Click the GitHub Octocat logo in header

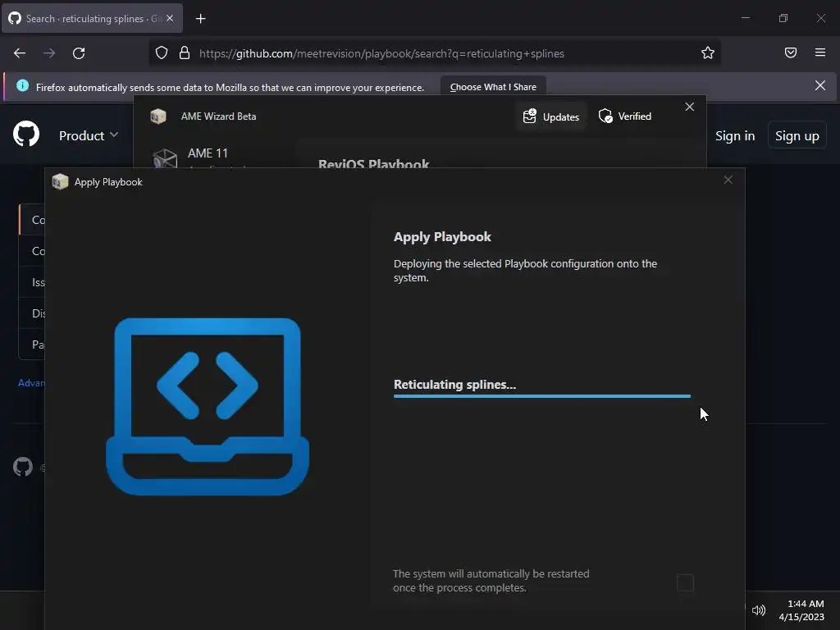tap(26, 134)
